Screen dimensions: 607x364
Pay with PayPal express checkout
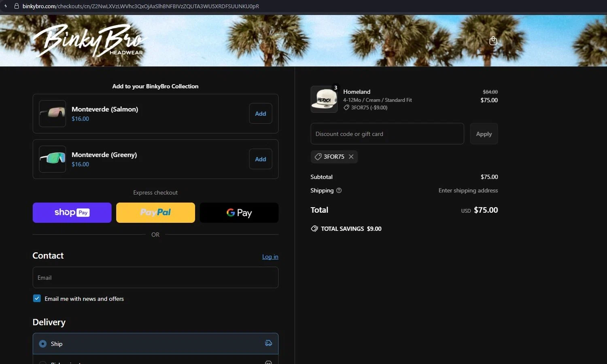[155, 213]
